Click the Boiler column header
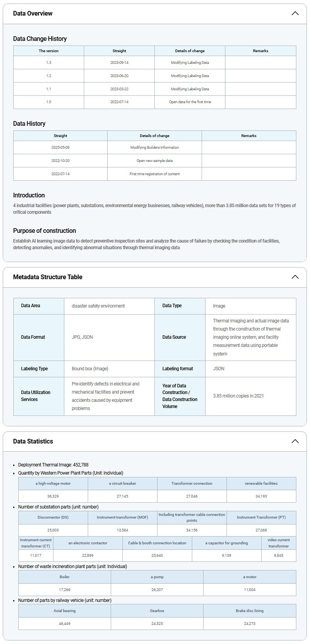This screenshot has width=310, height=644. click(x=65, y=577)
